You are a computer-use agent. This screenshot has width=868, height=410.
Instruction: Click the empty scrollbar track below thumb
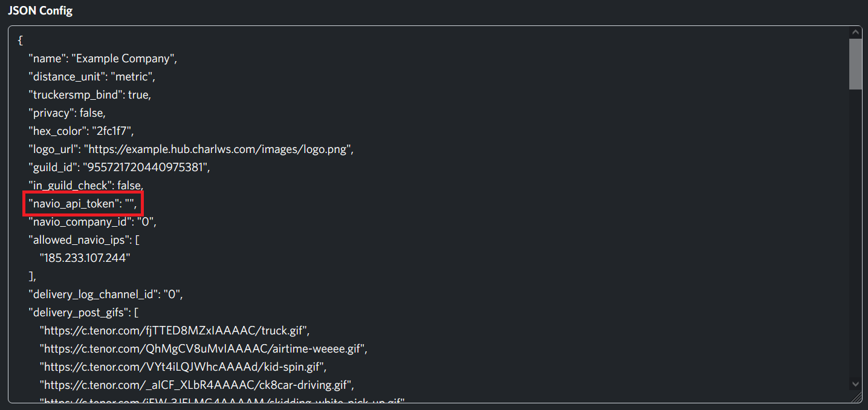pyautogui.click(x=855, y=233)
